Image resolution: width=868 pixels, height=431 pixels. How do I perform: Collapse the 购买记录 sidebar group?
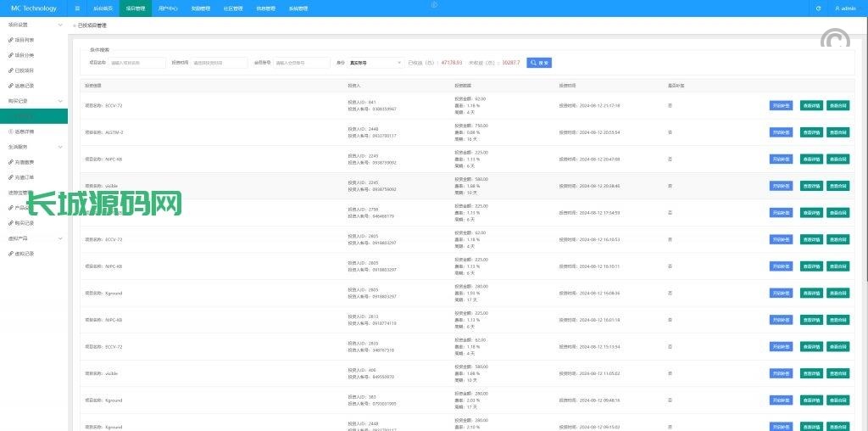(x=59, y=101)
